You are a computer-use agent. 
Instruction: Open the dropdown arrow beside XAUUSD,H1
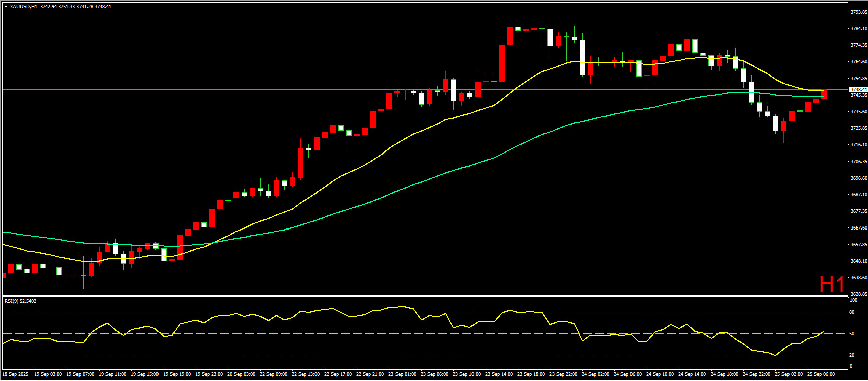tap(6, 7)
